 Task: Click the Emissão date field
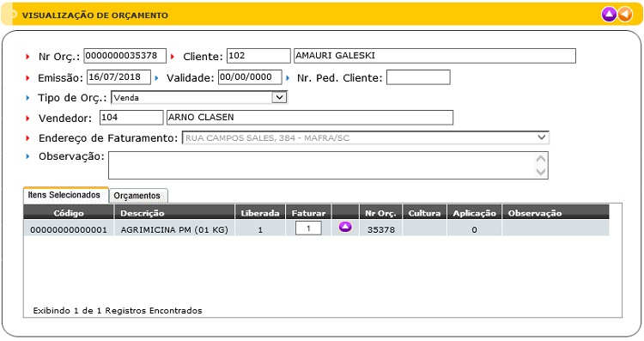(119, 77)
